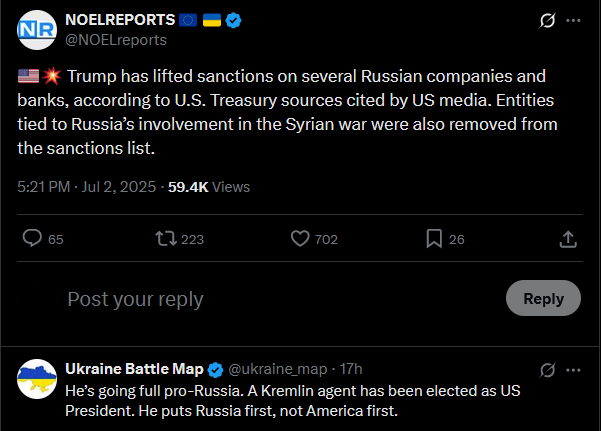
Task: Open Ukraine Battle Map profile picture
Action: coord(37,379)
